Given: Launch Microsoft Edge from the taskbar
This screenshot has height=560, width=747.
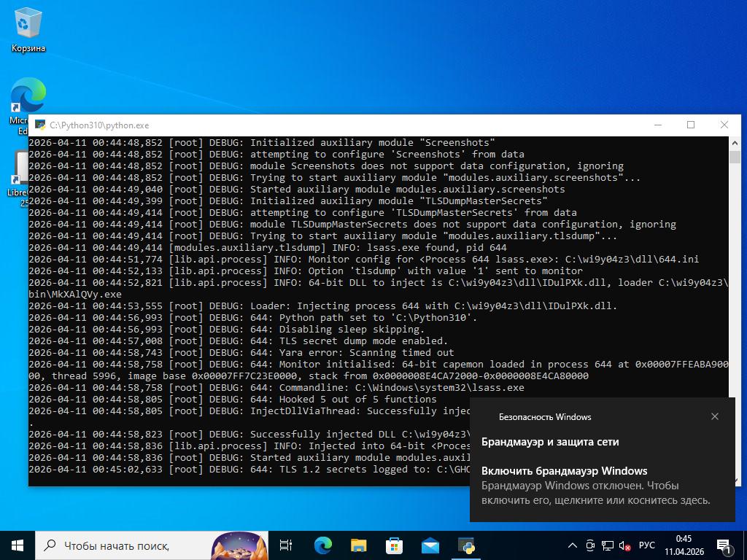Looking at the screenshot, I should 322,545.
